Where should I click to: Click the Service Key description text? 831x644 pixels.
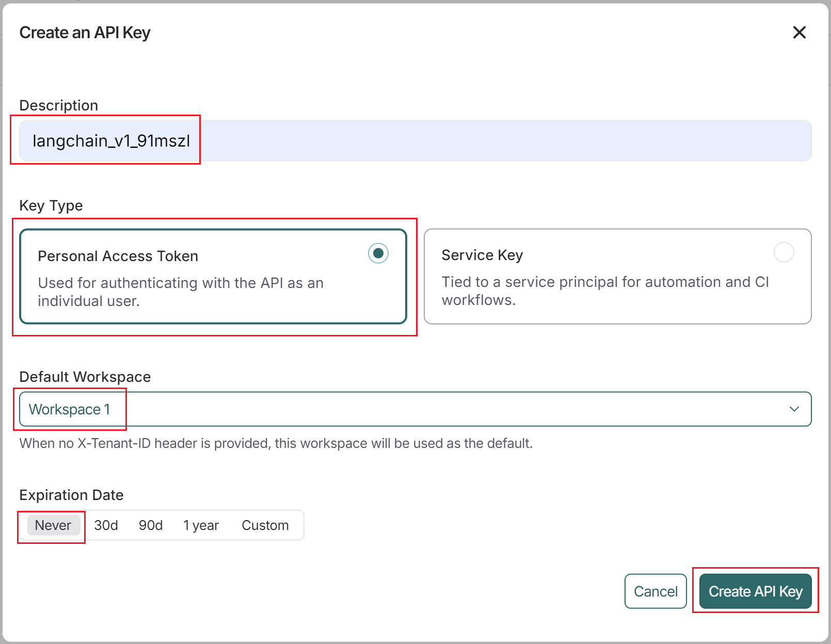[x=605, y=291]
